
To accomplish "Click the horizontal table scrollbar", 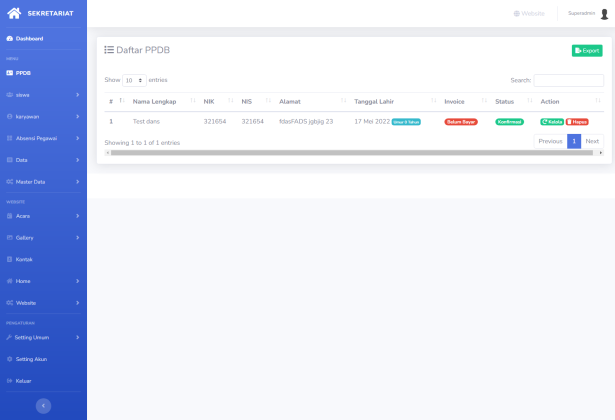I will (350, 153).
